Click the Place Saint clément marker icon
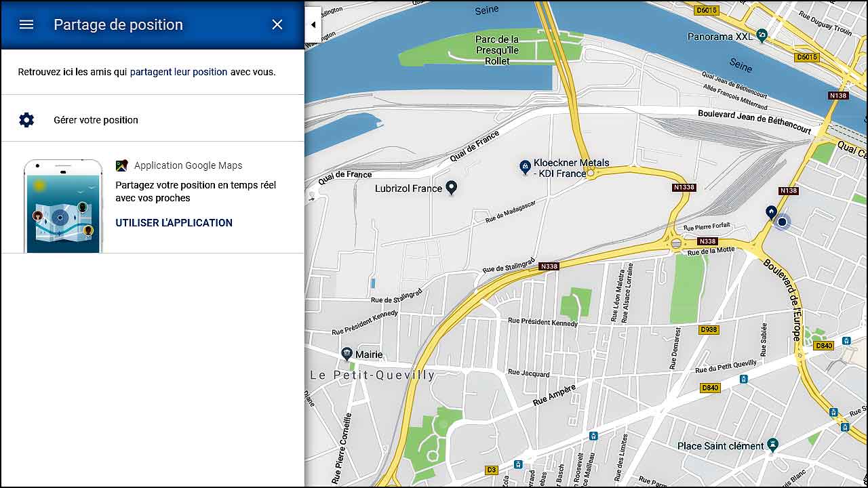The height and width of the screenshot is (488, 868). (x=772, y=445)
